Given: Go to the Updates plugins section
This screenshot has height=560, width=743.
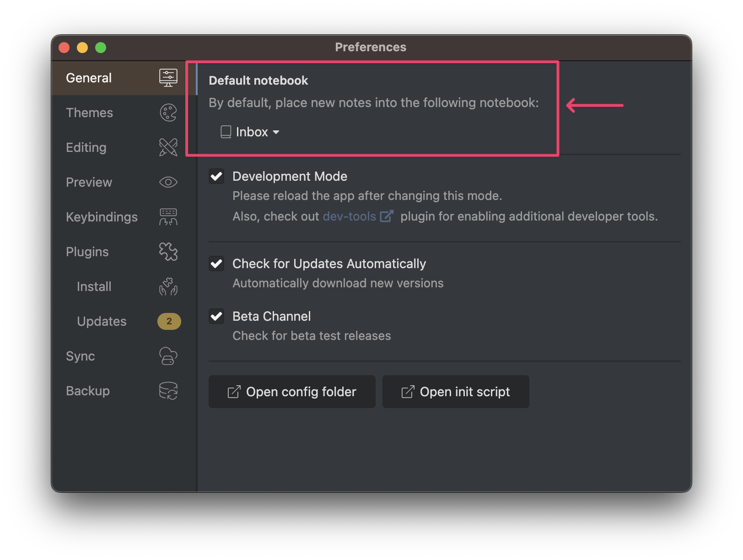Looking at the screenshot, I should tap(102, 321).
